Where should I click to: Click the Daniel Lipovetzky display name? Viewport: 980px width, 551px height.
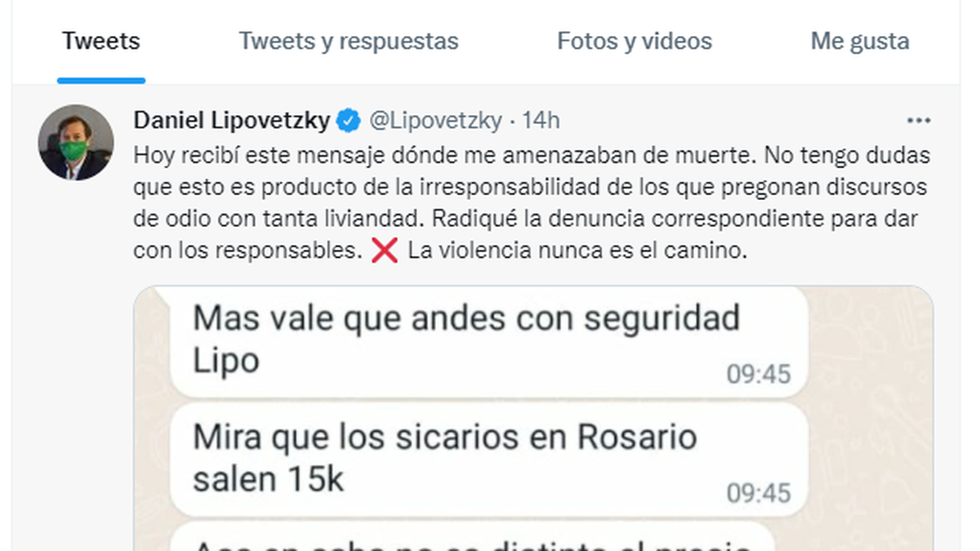coord(232,121)
